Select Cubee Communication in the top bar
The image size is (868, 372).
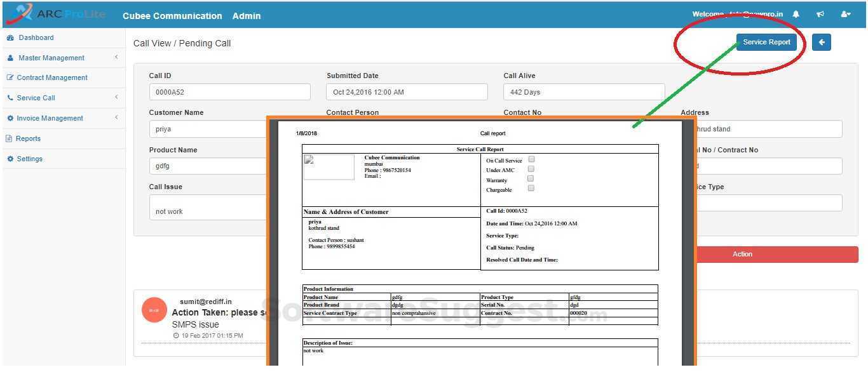172,16
